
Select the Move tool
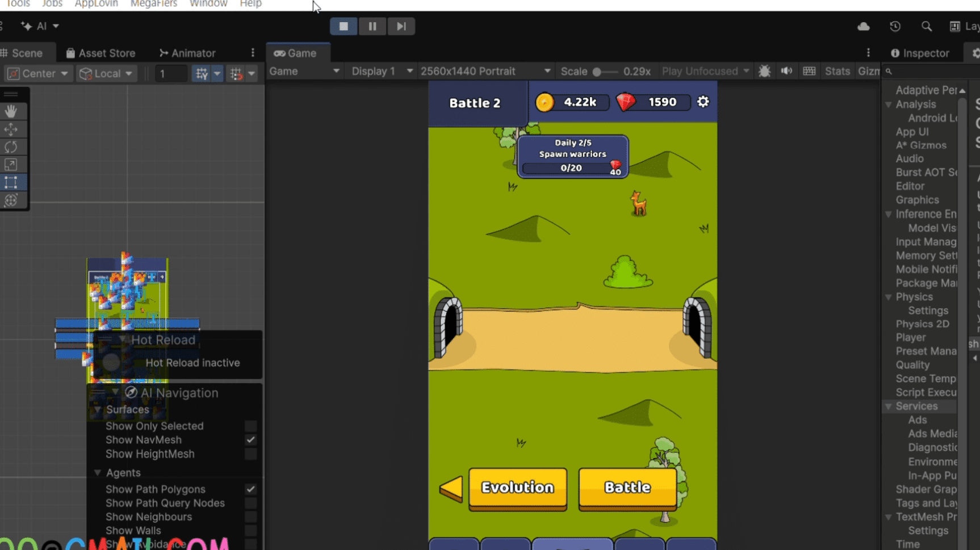click(x=11, y=129)
